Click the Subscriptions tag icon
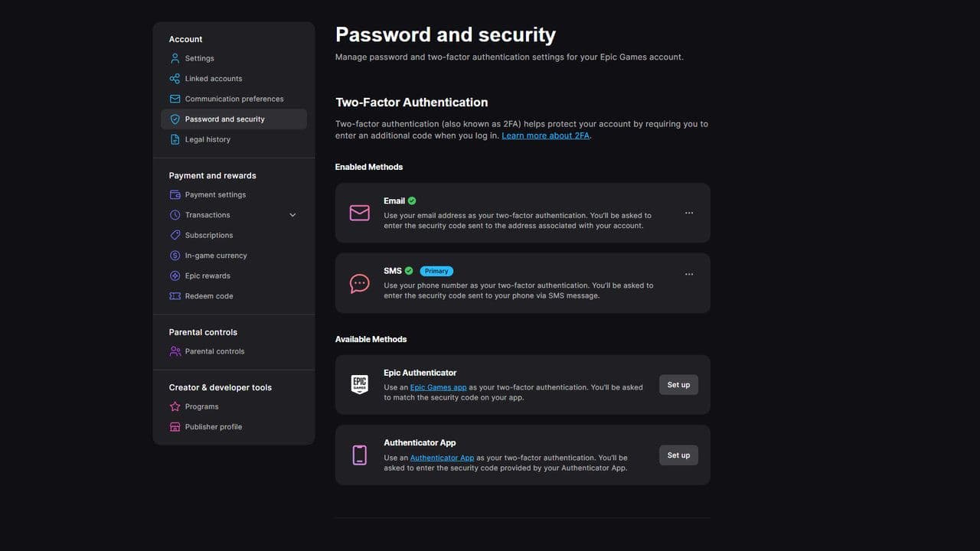The image size is (980, 551). pyautogui.click(x=175, y=235)
